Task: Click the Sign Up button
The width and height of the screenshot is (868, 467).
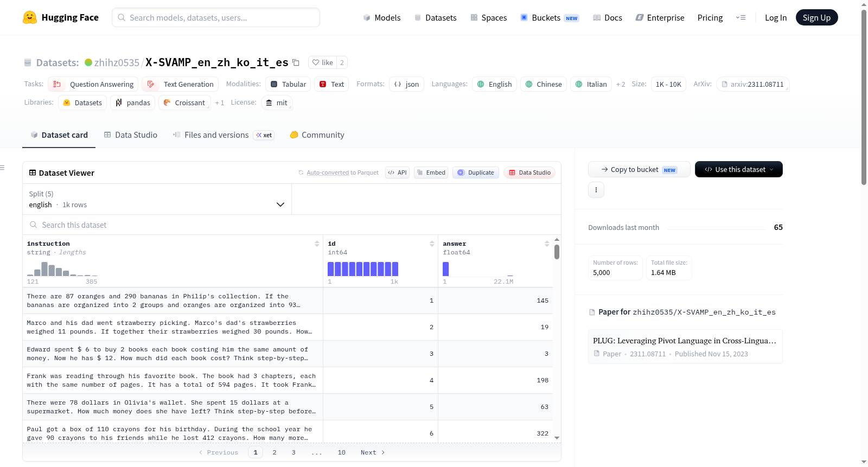Action: pos(817,17)
